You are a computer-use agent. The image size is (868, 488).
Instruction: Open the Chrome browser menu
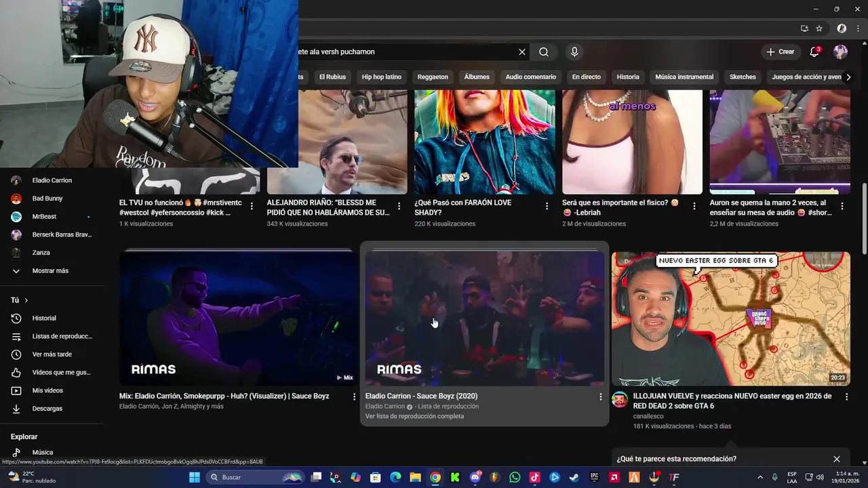pyautogui.click(x=858, y=28)
